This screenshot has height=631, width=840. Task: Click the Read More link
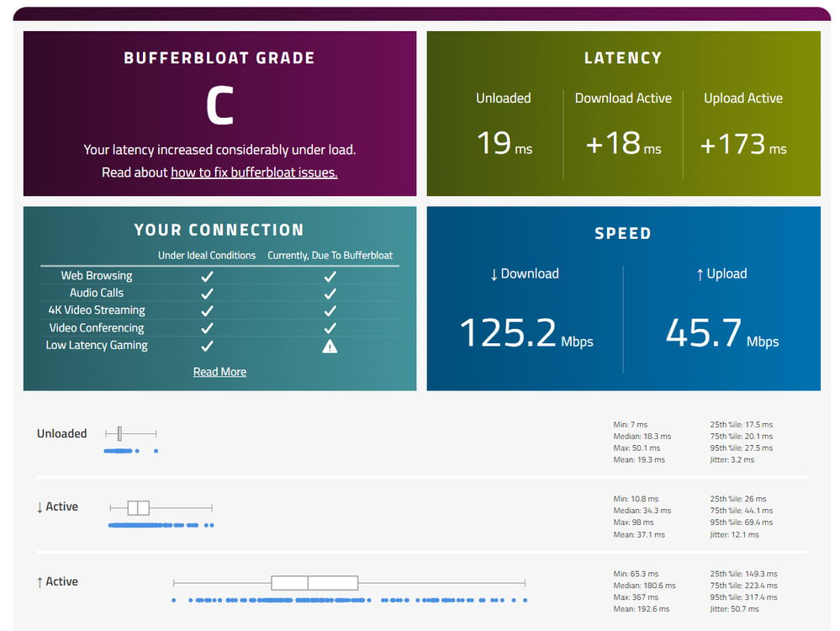[219, 372]
